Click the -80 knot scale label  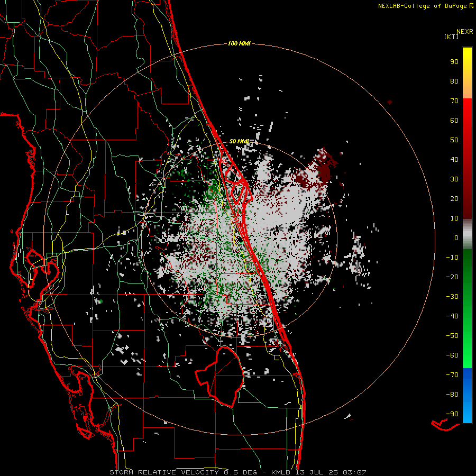coord(452,395)
